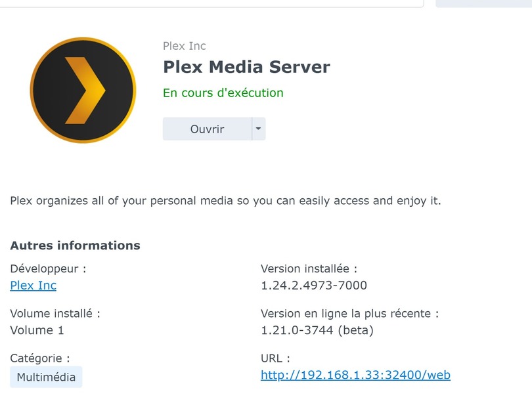Click the gray Plex Inc publisher name above title
Screen dimensions: 532x405
(185, 46)
